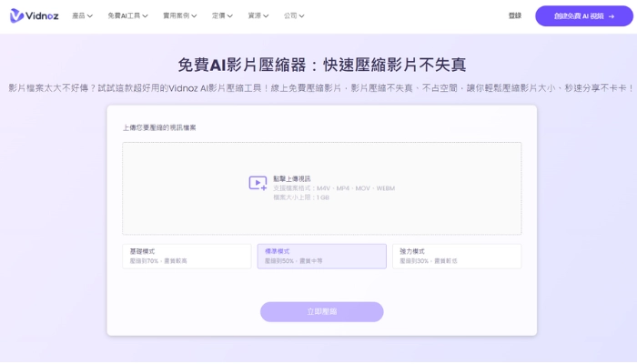Open the 公司 dropdown
The width and height of the screenshot is (637, 364).
pyautogui.click(x=294, y=15)
